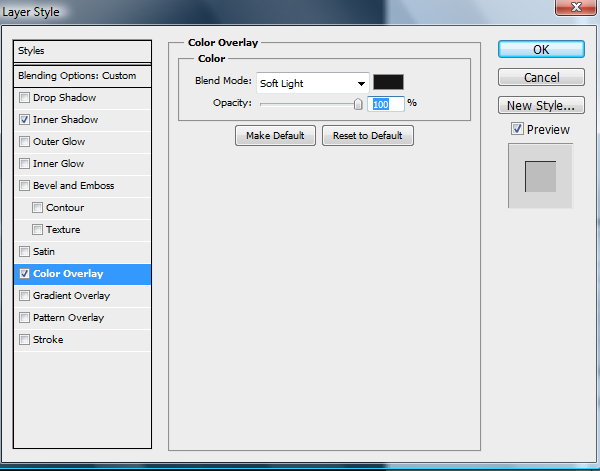Enable the Outer Glow checkbox
The image size is (600, 471).
click(x=24, y=142)
